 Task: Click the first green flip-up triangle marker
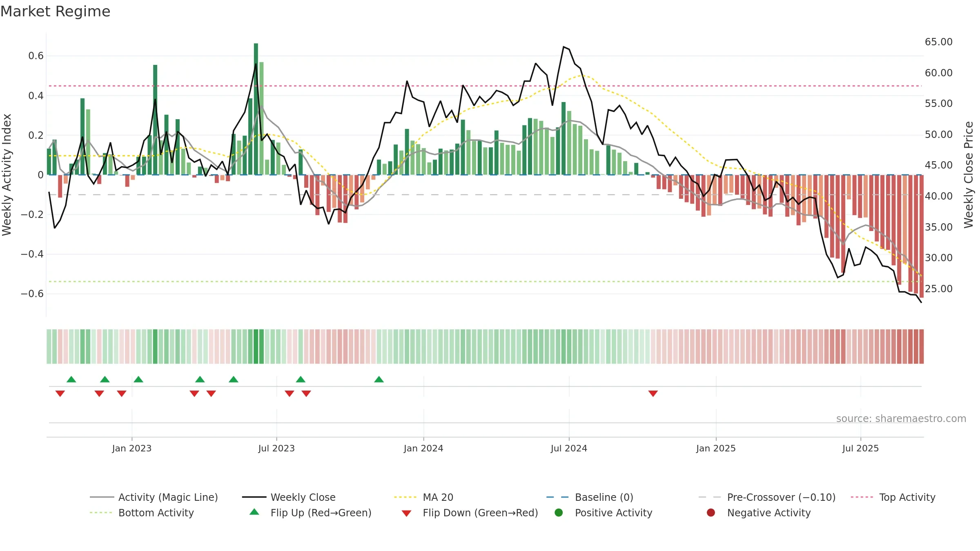click(71, 379)
